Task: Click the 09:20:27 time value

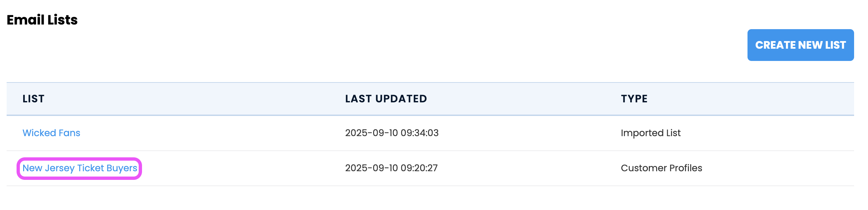Action: (419, 168)
